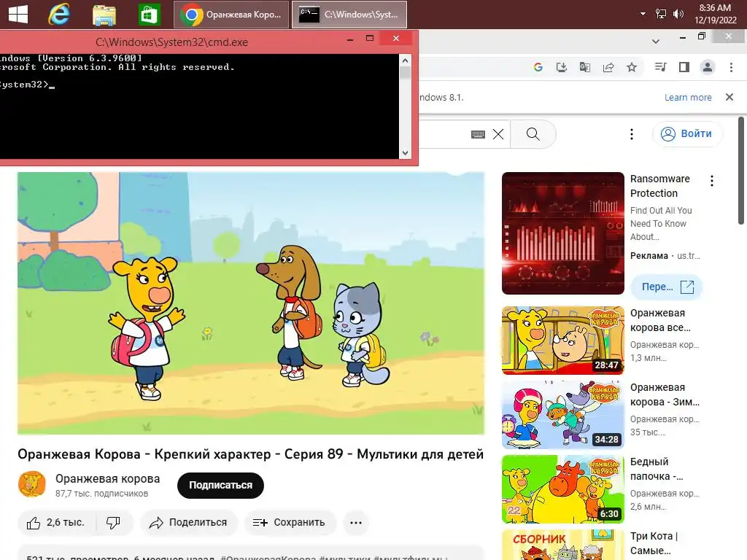Dislike the video with thumbs down

(113, 523)
